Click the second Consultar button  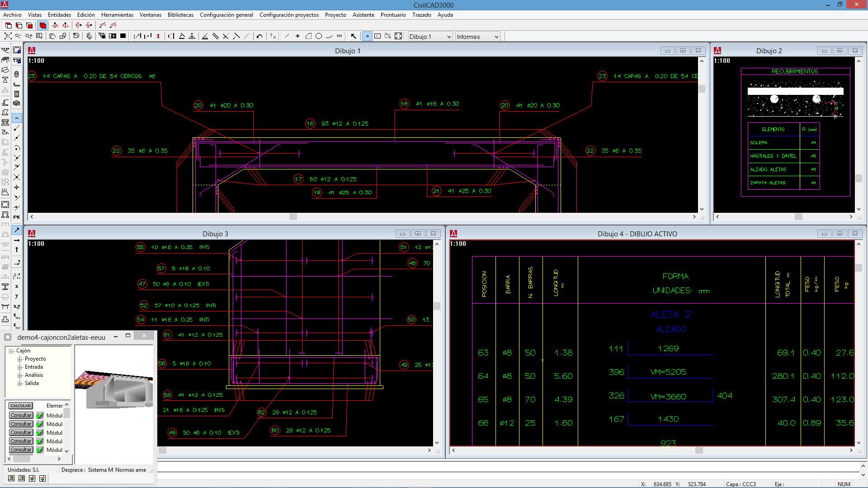point(21,424)
